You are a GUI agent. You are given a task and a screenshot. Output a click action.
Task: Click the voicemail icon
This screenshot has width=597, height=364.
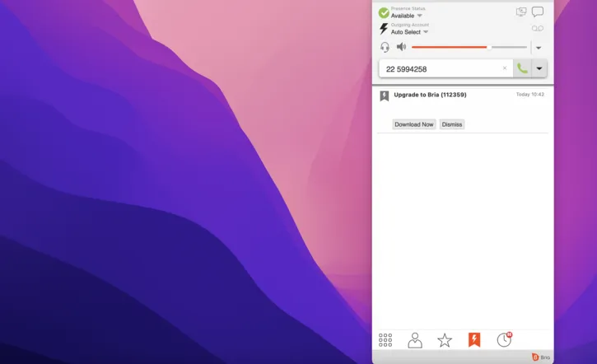coord(538,28)
